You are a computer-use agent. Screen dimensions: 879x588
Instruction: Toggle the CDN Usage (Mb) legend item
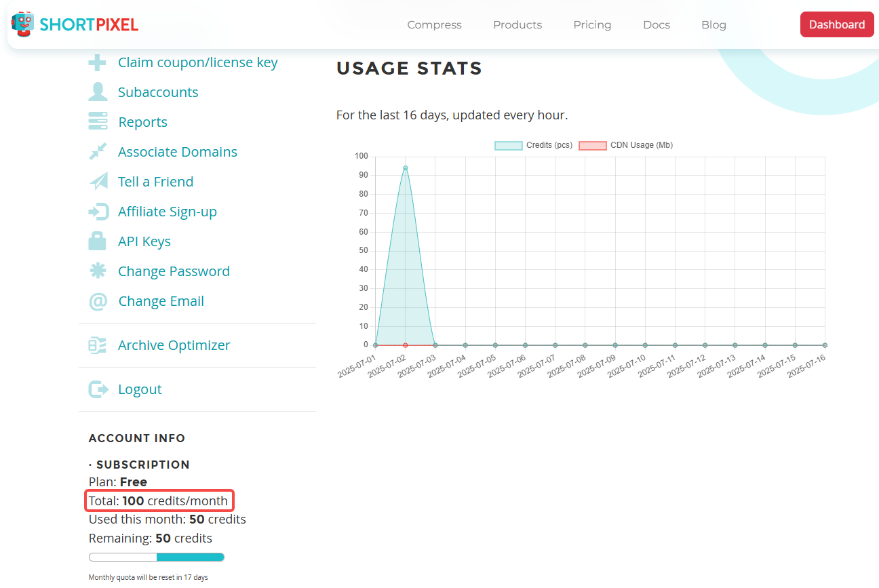click(625, 145)
